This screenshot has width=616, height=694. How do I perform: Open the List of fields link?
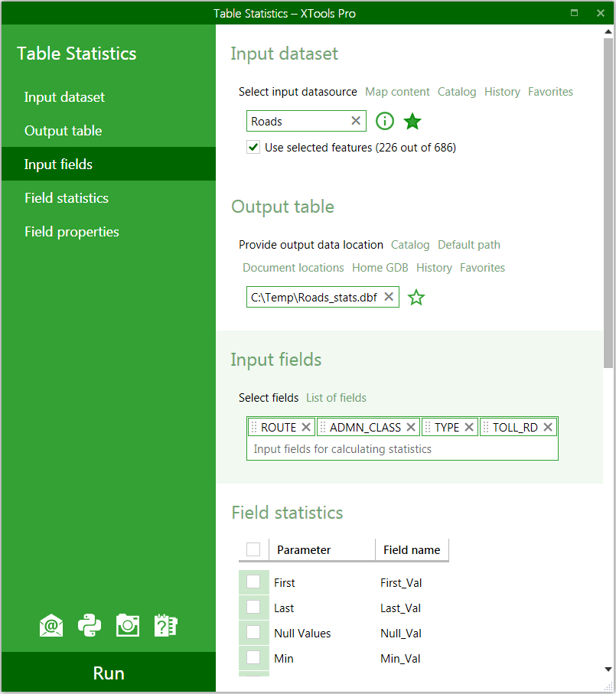click(337, 398)
